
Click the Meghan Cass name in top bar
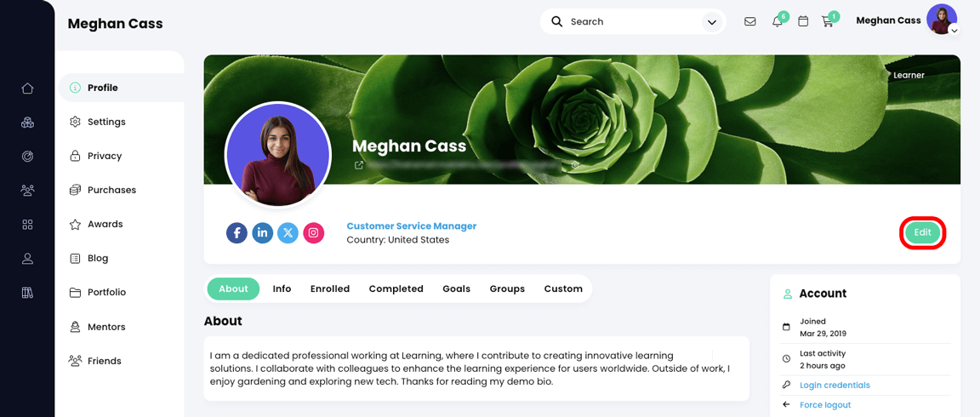888,20
